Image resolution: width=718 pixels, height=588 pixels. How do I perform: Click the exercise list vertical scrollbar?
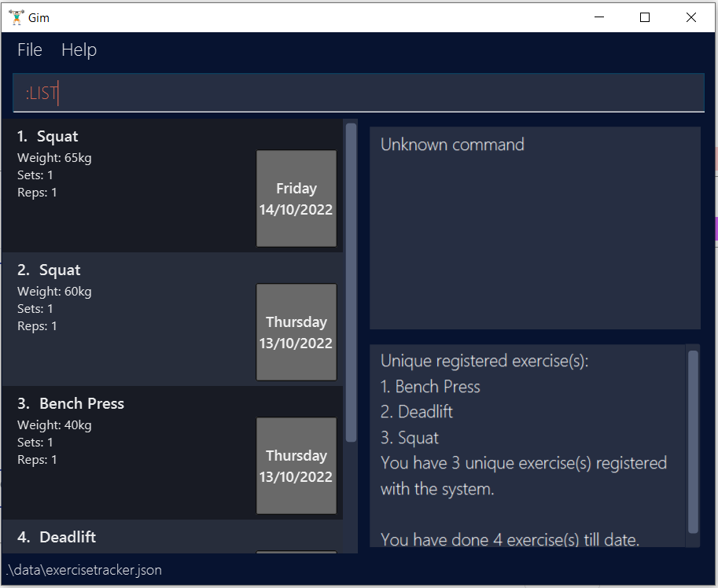[x=352, y=282]
